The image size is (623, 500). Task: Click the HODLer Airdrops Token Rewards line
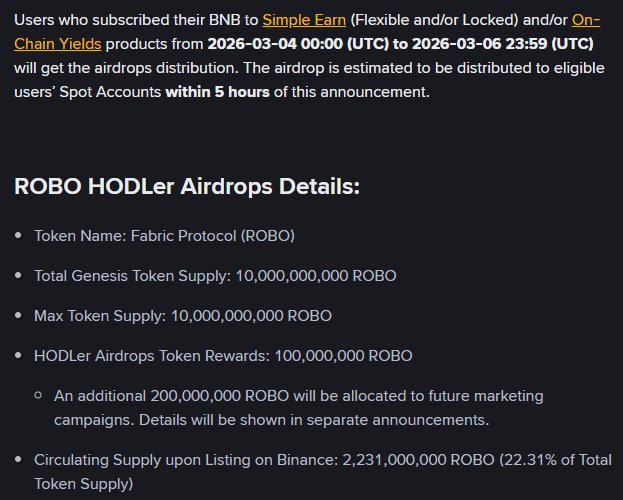tap(223, 355)
